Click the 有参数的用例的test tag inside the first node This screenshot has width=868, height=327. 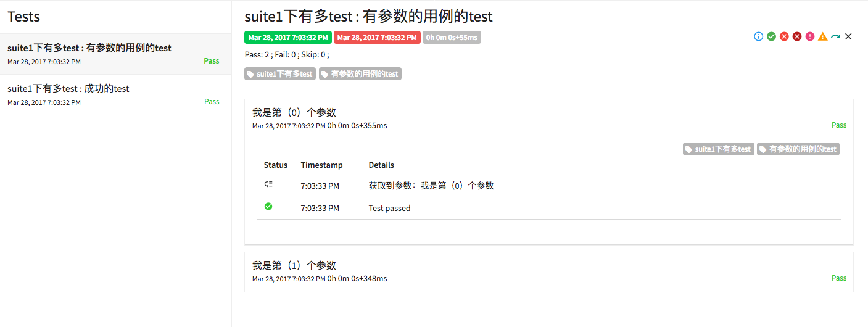(x=798, y=149)
